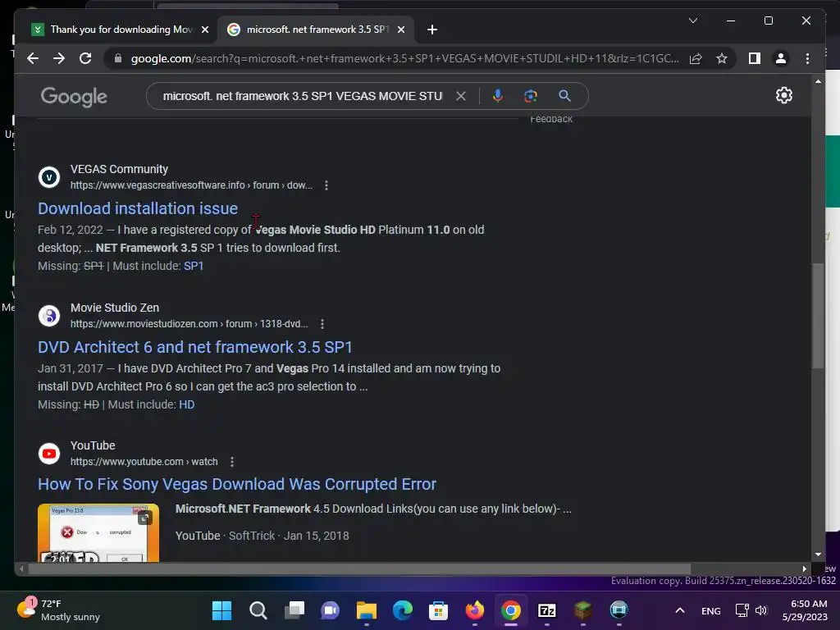
Task: Open 'How To Fix Sony Vegas Download Was Corrupted Error'
Action: pyautogui.click(x=237, y=484)
